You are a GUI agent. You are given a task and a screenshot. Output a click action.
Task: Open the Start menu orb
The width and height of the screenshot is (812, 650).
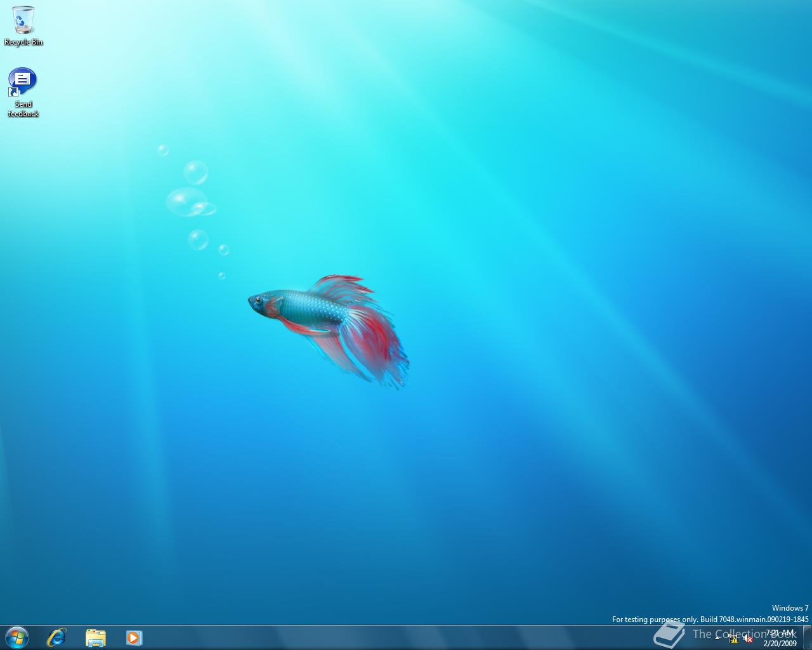coord(17,637)
